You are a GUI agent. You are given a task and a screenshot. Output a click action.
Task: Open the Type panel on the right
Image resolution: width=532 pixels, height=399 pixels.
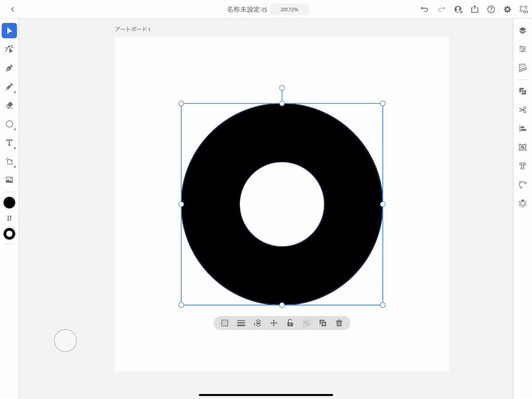pyautogui.click(x=523, y=166)
